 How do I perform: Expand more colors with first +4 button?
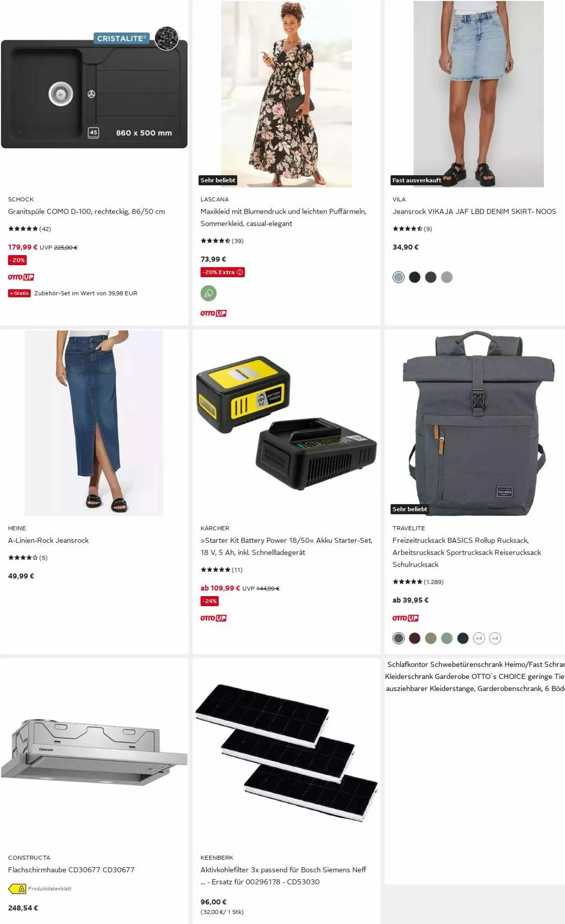click(479, 638)
